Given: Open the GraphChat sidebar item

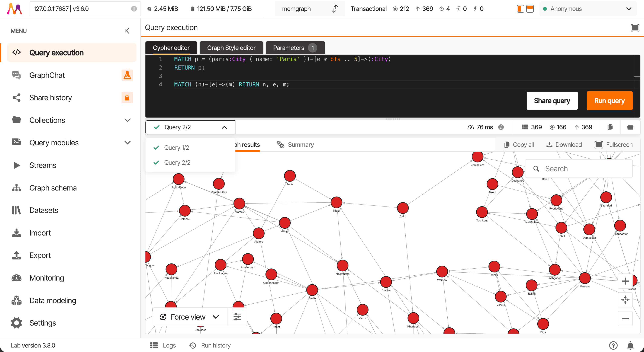Looking at the screenshot, I should tap(47, 75).
